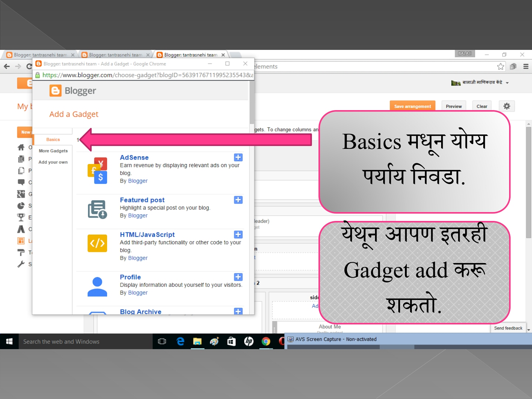
Task: Select the More Gadgets tab
Action: click(53, 151)
